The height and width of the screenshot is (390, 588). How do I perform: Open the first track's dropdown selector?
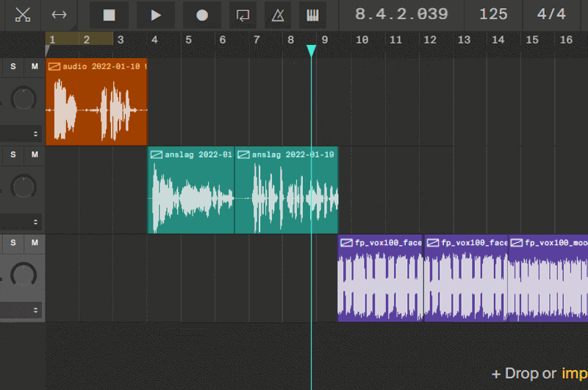click(x=35, y=134)
